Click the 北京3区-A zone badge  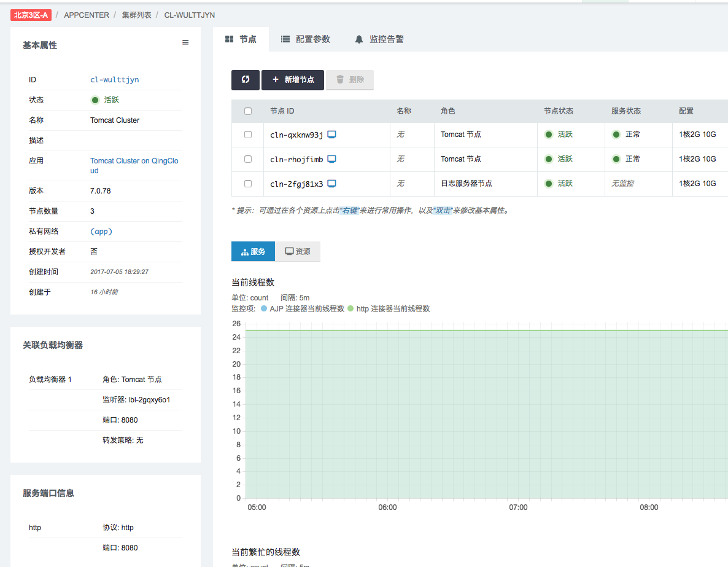click(31, 15)
